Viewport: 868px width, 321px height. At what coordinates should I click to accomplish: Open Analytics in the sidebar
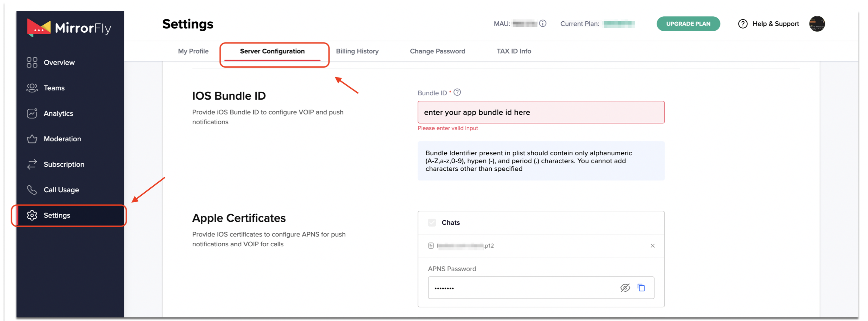58,114
